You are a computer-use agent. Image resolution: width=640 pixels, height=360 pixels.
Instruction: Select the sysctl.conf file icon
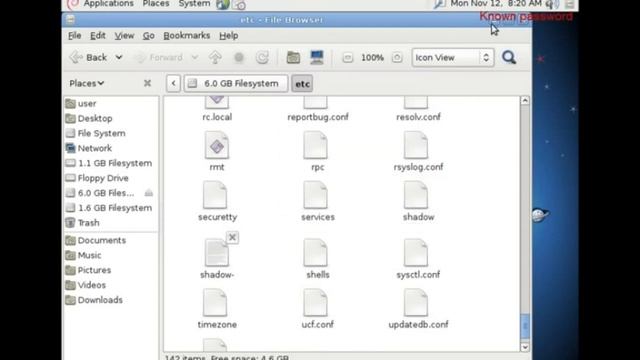[x=416, y=253]
